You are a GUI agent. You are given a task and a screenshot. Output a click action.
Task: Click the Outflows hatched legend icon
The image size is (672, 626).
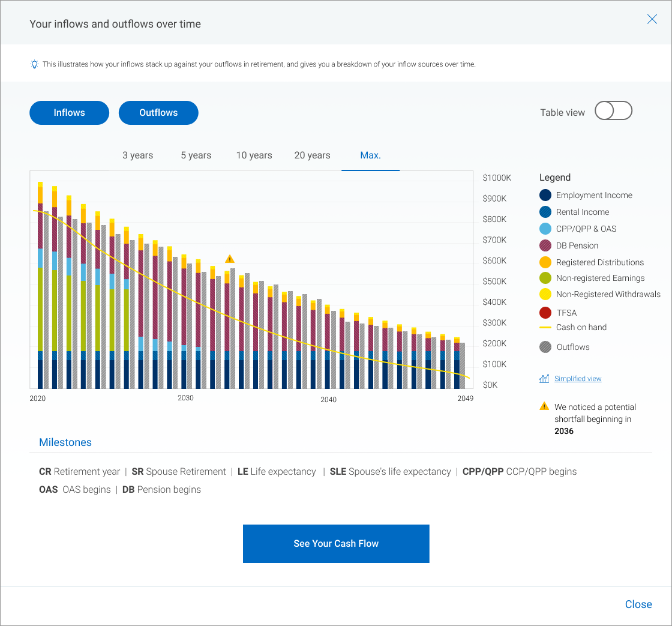(x=545, y=347)
